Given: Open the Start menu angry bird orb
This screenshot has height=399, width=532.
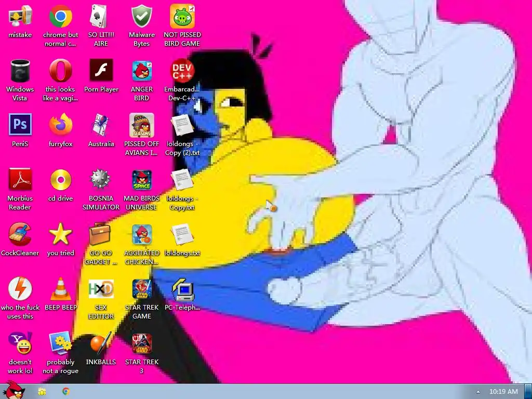Looking at the screenshot, I should 14,391.
